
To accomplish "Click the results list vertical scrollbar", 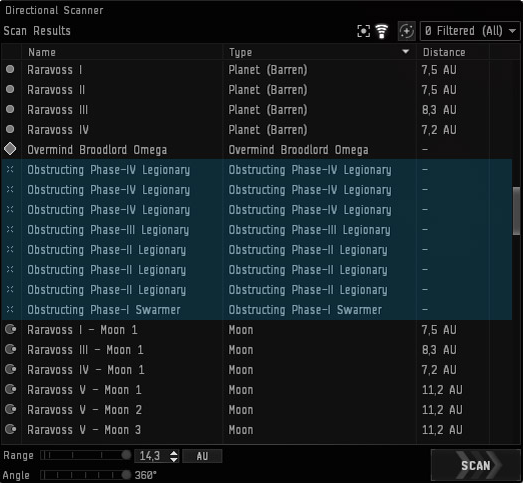I will tap(516, 211).
